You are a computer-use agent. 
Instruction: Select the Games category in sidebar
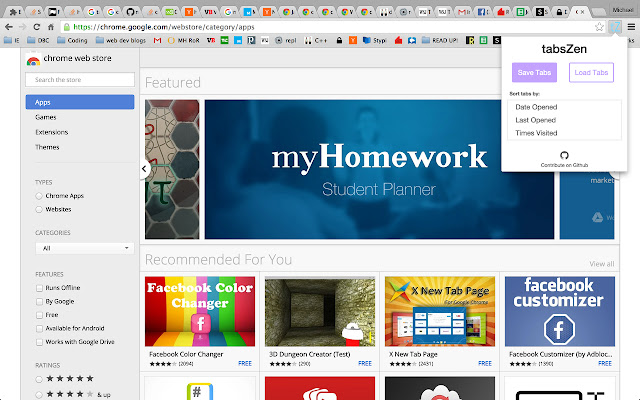pos(46,117)
